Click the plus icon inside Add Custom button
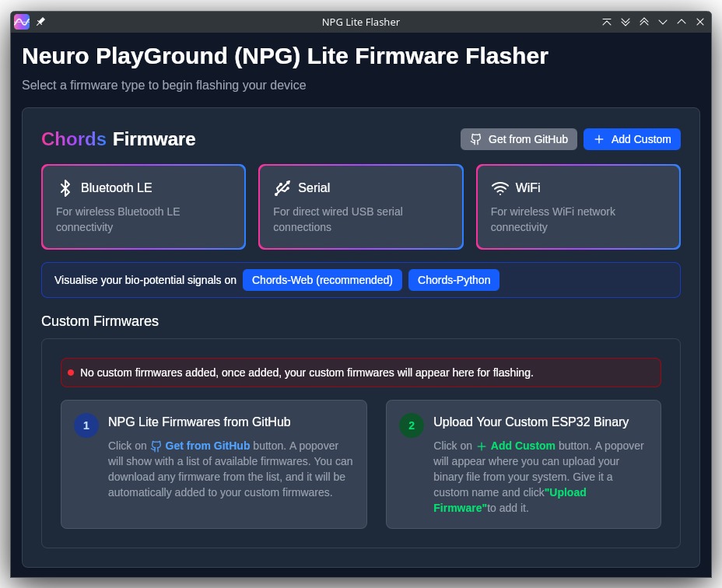722x588 pixels. (599, 139)
